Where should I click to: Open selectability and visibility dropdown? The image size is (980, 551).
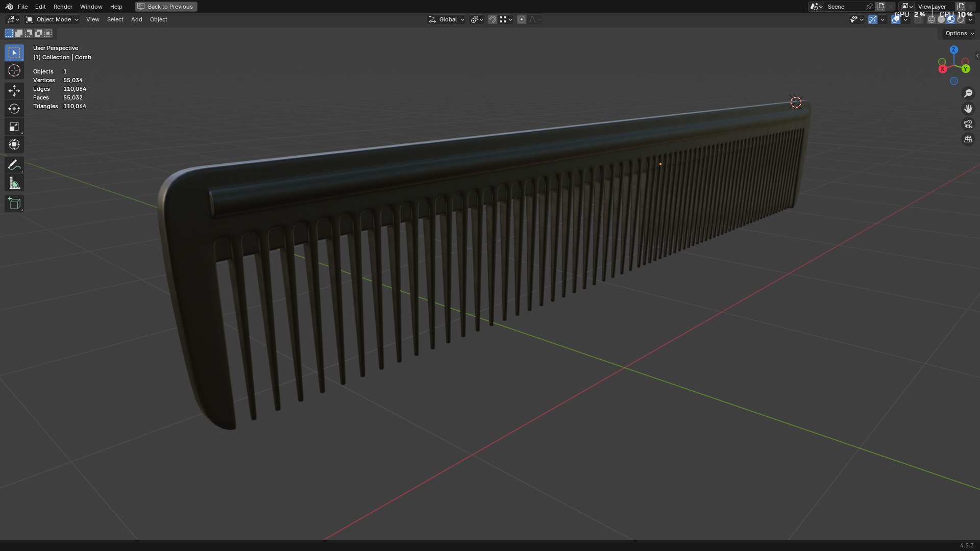pyautogui.click(x=856, y=19)
